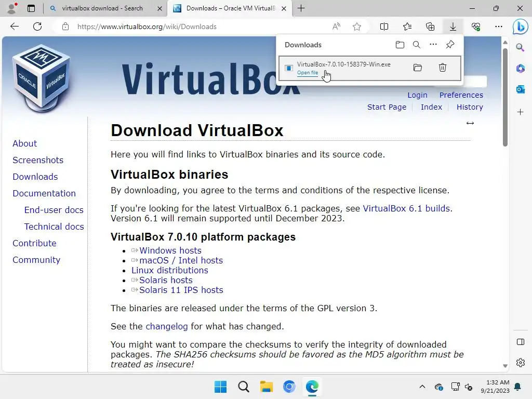Close the virtualbox download Search tab
Viewport: 532px width, 399px height.
[x=159, y=8]
